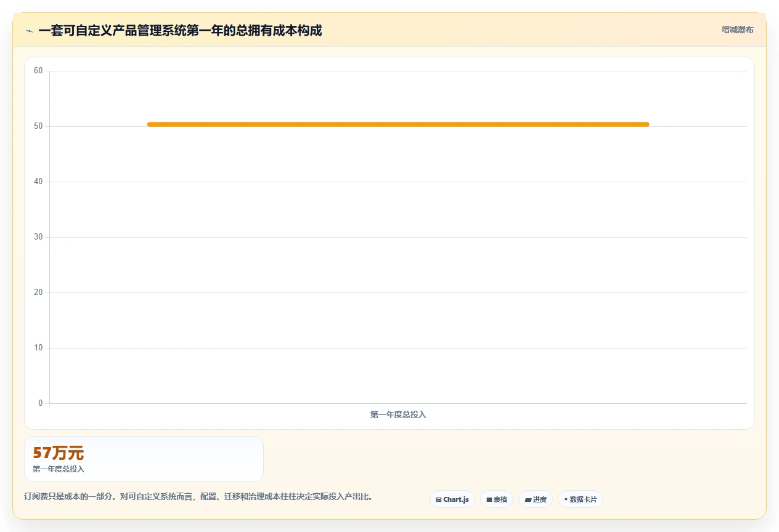Click the y-axis label 40
This screenshot has height=532, width=779.
click(x=38, y=182)
